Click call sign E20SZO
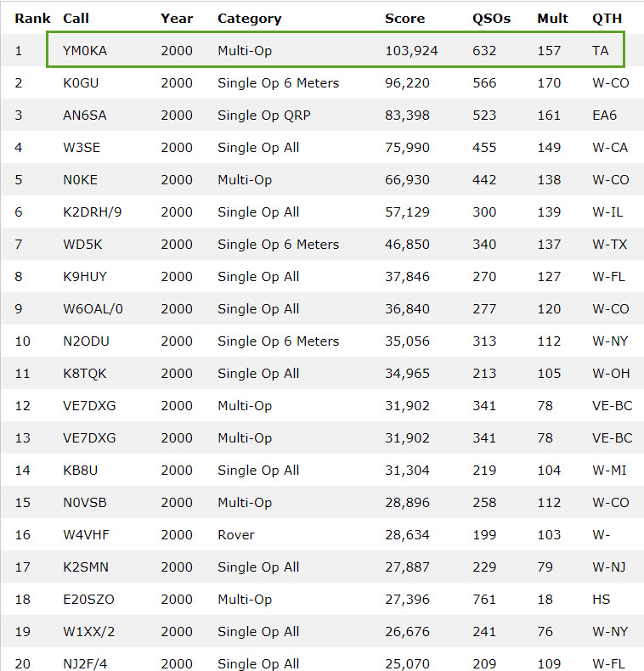The height and width of the screenshot is (671, 644). [88, 600]
